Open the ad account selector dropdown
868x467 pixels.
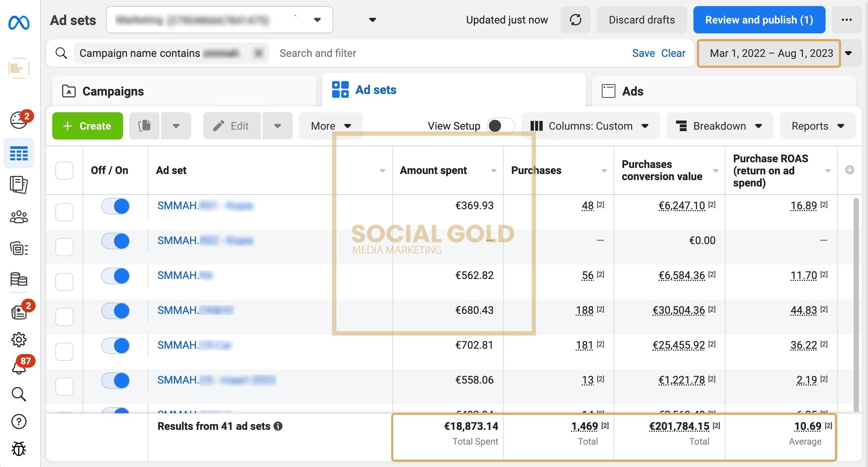pyautogui.click(x=220, y=20)
